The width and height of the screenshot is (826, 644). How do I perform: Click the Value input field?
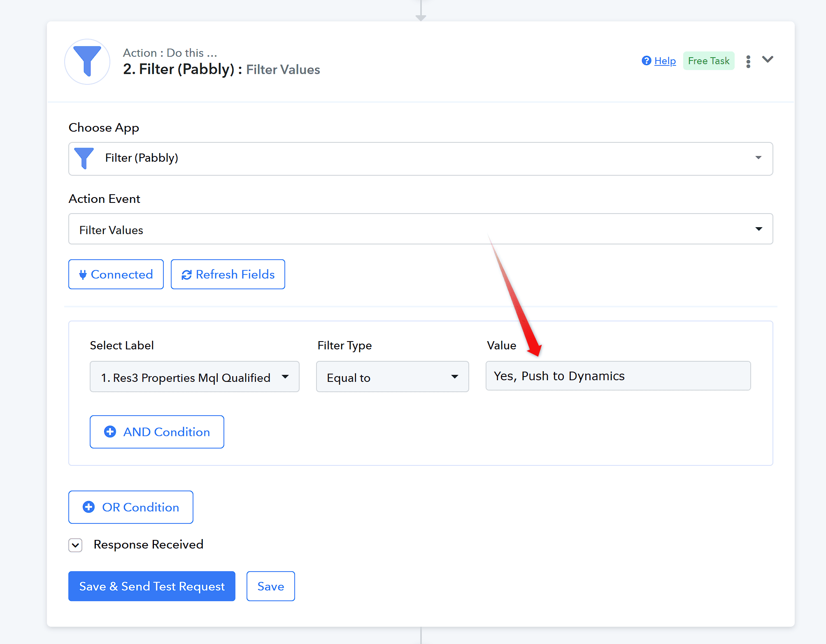coord(618,376)
